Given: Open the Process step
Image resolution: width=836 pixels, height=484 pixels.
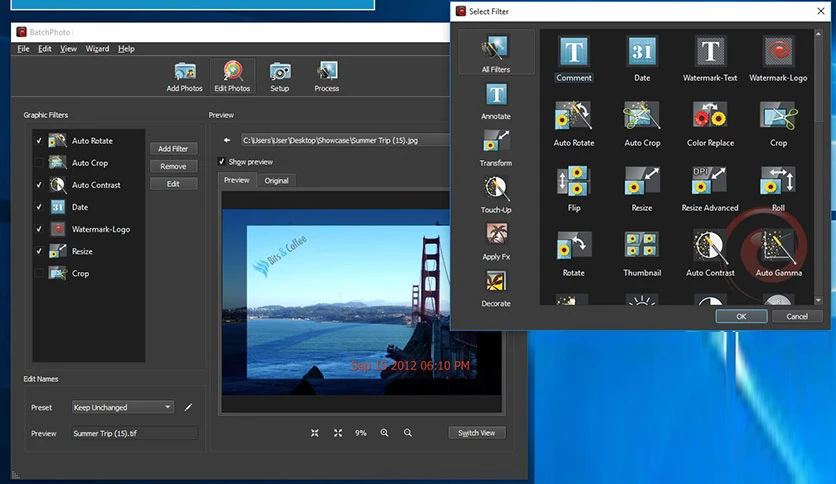Looking at the screenshot, I should pyautogui.click(x=327, y=77).
